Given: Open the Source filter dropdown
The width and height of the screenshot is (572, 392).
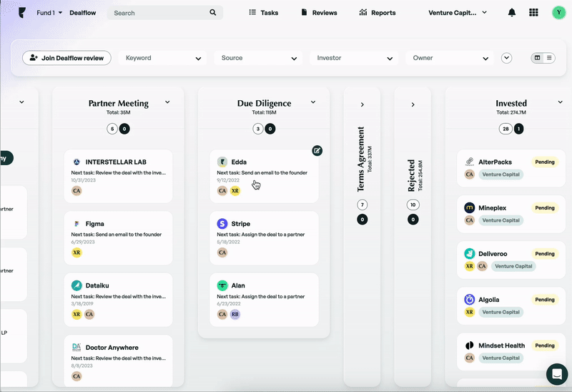Looking at the screenshot, I should (x=260, y=58).
